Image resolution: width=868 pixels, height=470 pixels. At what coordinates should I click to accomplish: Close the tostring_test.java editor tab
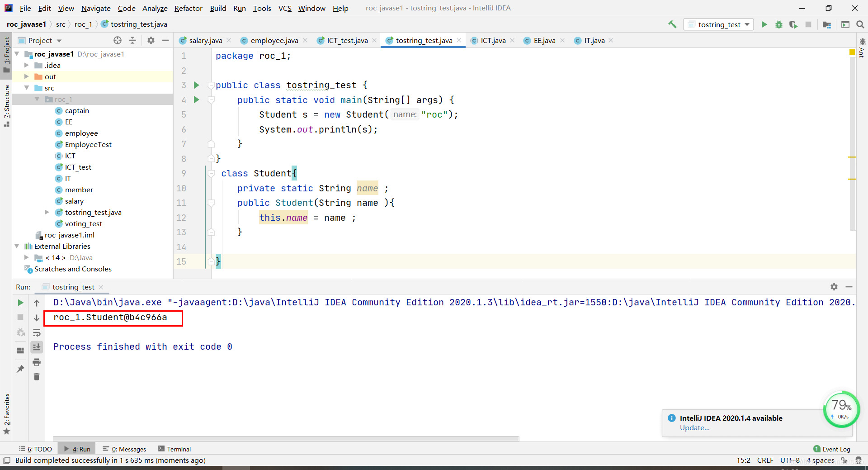click(x=459, y=40)
